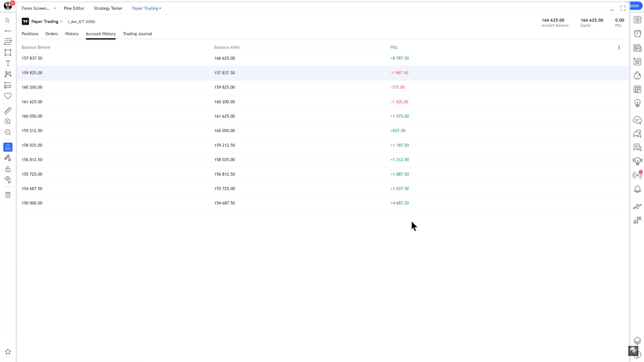
Task: Open the History tab
Action: (x=72, y=34)
